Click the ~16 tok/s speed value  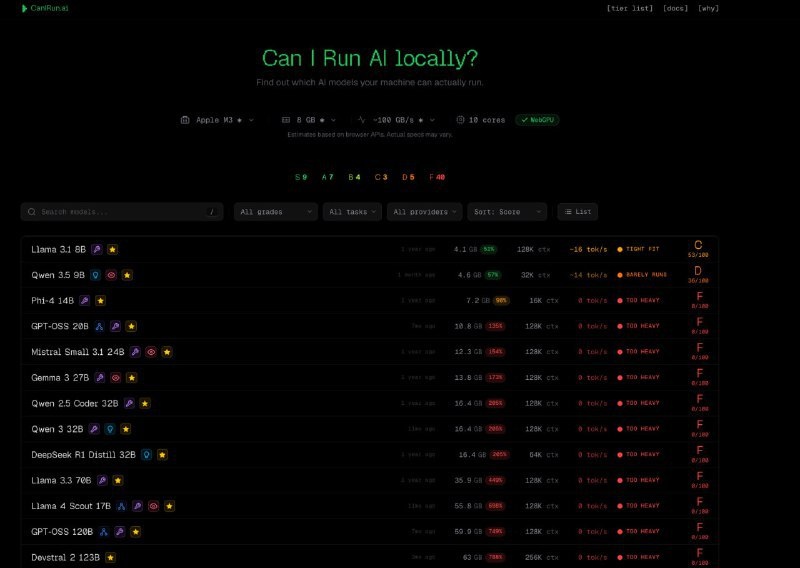pos(588,250)
